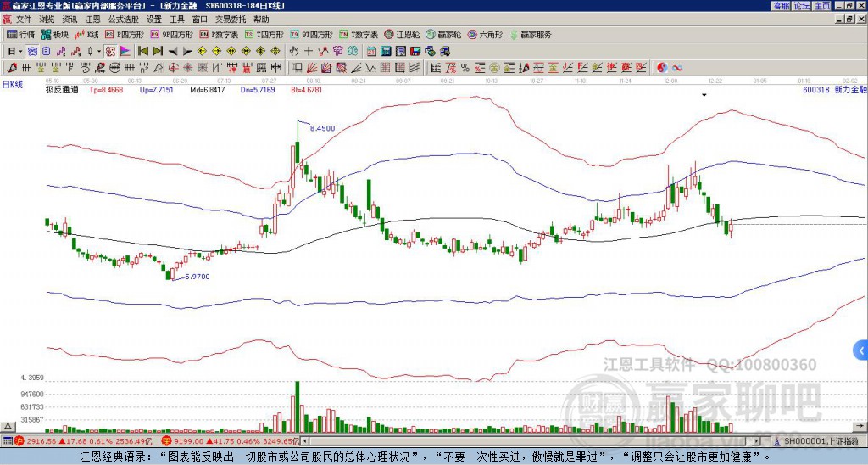Click the 日K线 chart label
This screenshot has height=465, width=868.
point(13,85)
